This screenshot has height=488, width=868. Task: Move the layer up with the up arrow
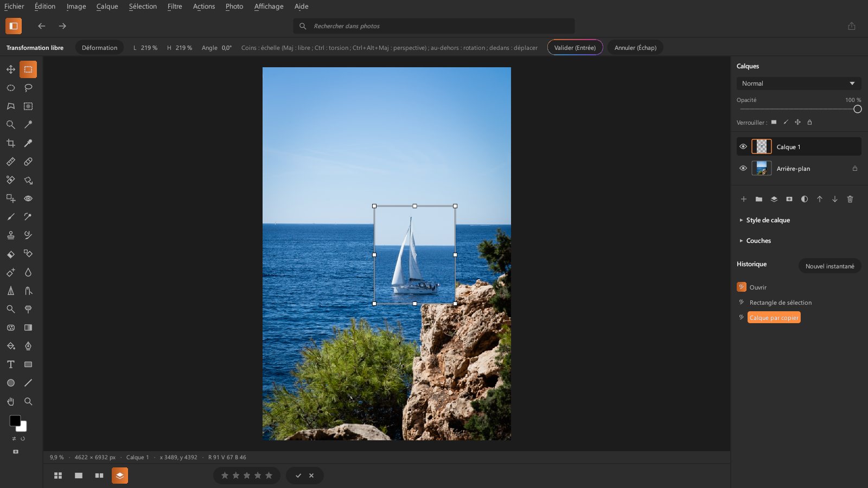820,199
